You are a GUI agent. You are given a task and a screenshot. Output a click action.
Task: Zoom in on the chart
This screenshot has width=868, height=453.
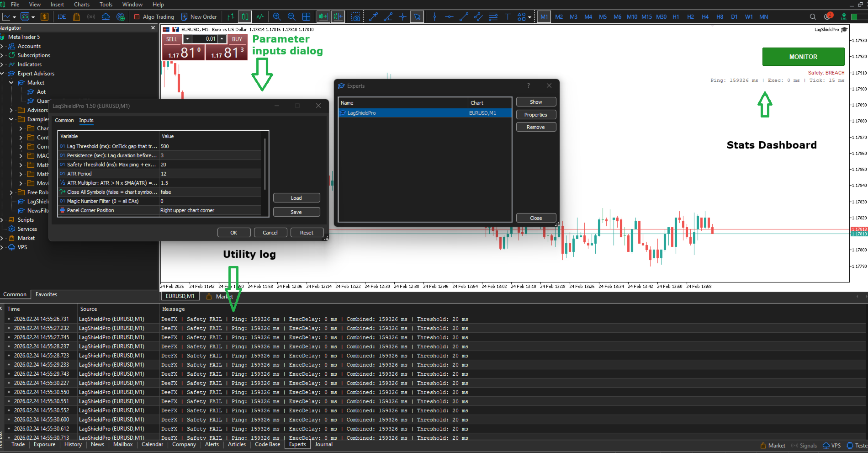(x=277, y=17)
